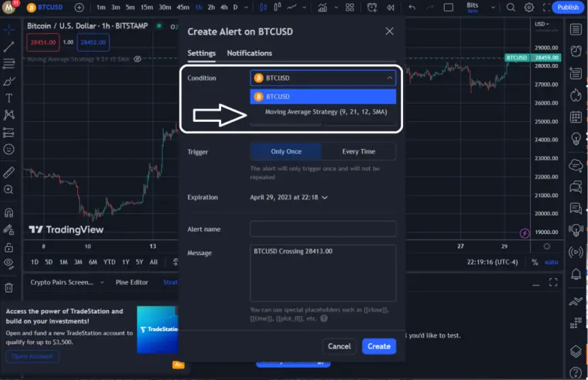Choose the highlighted BTCUSD condition option

coord(323,96)
